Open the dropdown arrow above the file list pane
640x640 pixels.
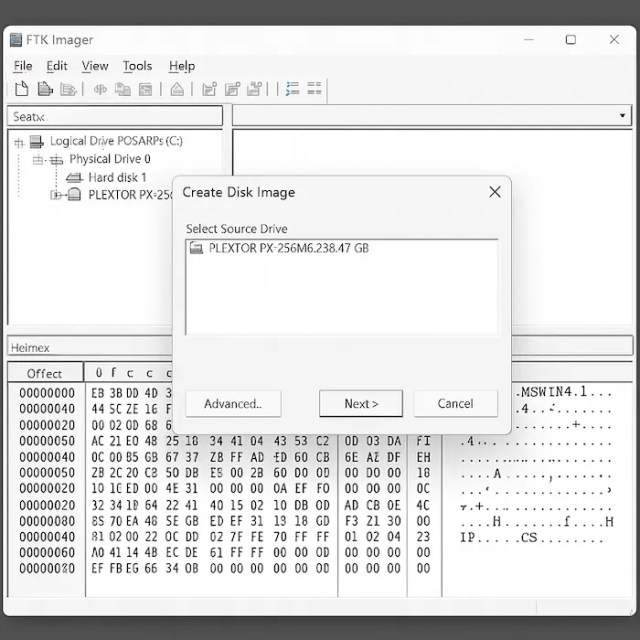[622, 116]
